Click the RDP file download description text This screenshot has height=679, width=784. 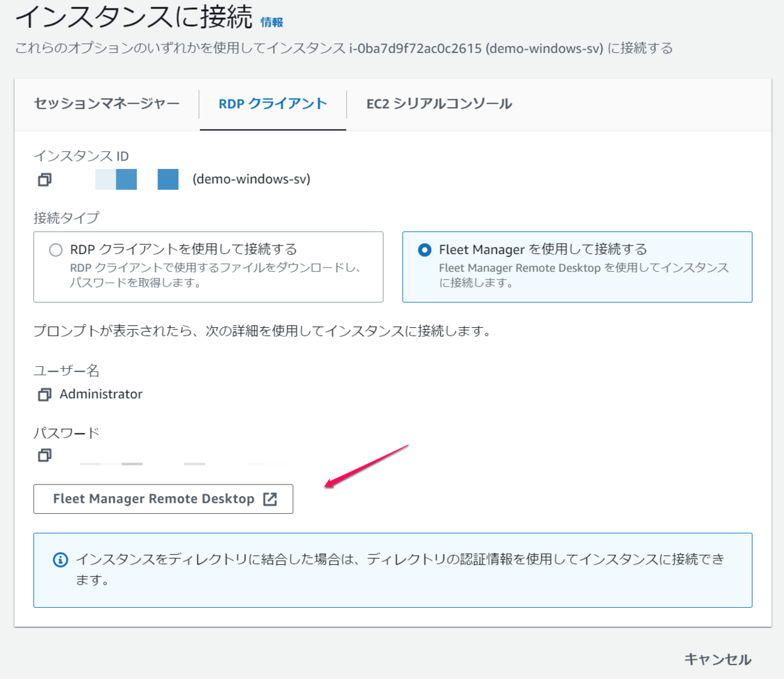216,275
